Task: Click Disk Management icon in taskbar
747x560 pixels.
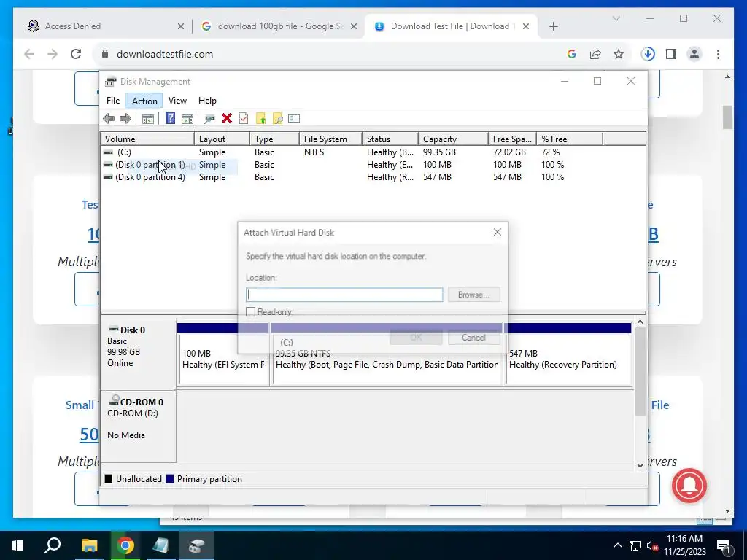Action: click(196, 545)
